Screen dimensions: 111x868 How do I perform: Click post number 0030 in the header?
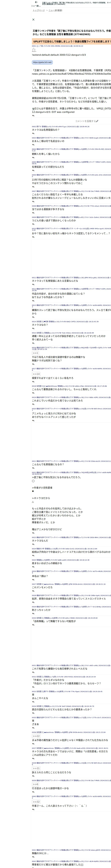34,618
